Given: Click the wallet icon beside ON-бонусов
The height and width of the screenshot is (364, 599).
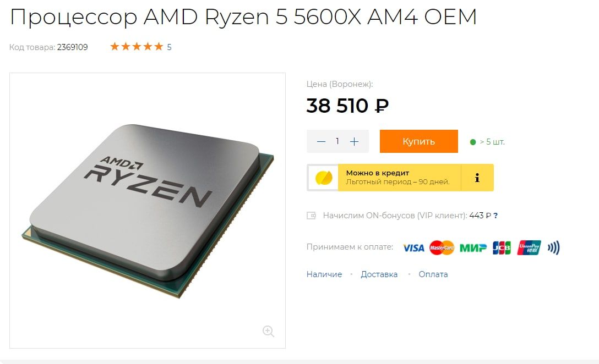Looking at the screenshot, I should click(312, 216).
